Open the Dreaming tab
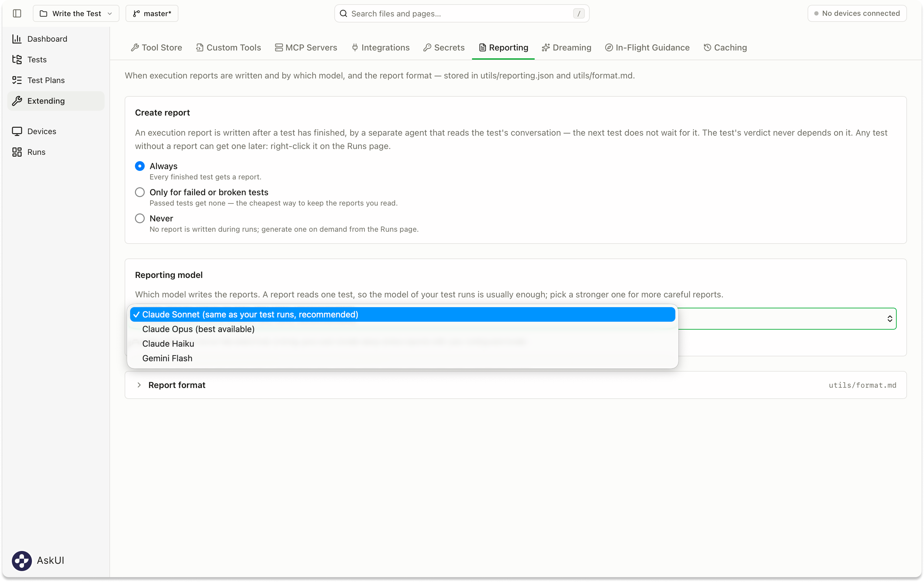This screenshot has height=582, width=924. tap(566, 48)
